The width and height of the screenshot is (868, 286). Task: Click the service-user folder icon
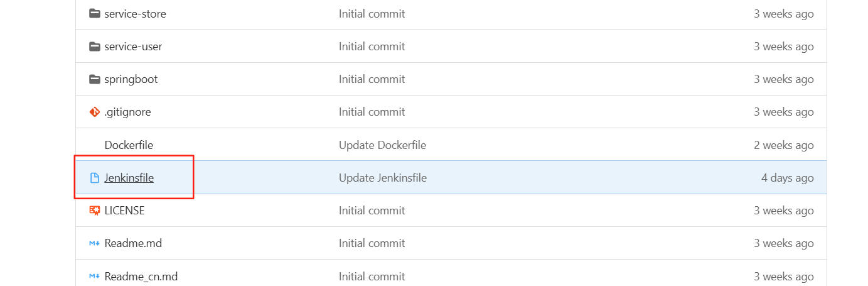95,47
